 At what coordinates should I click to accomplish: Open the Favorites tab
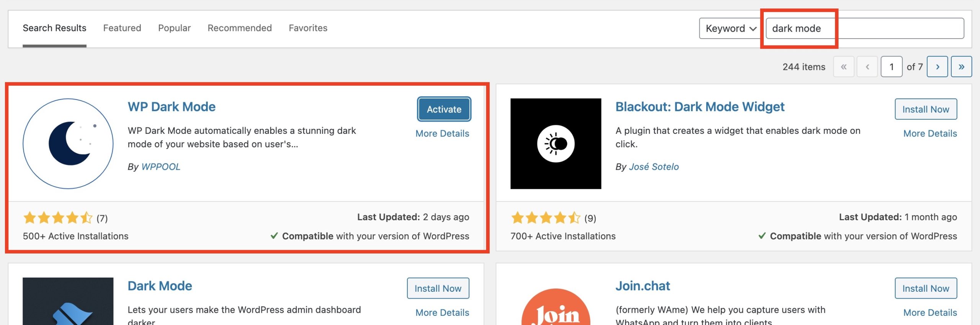[x=308, y=28]
